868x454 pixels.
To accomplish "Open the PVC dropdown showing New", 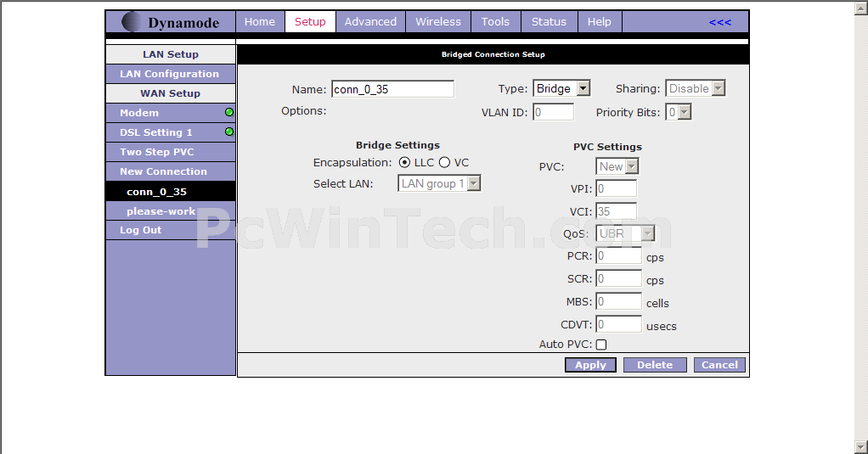I will 617,166.
